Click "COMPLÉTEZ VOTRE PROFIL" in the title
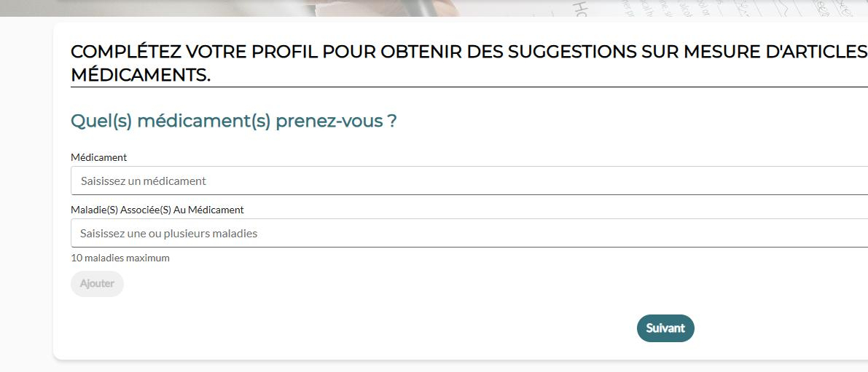This screenshot has height=372, width=868. [195, 52]
